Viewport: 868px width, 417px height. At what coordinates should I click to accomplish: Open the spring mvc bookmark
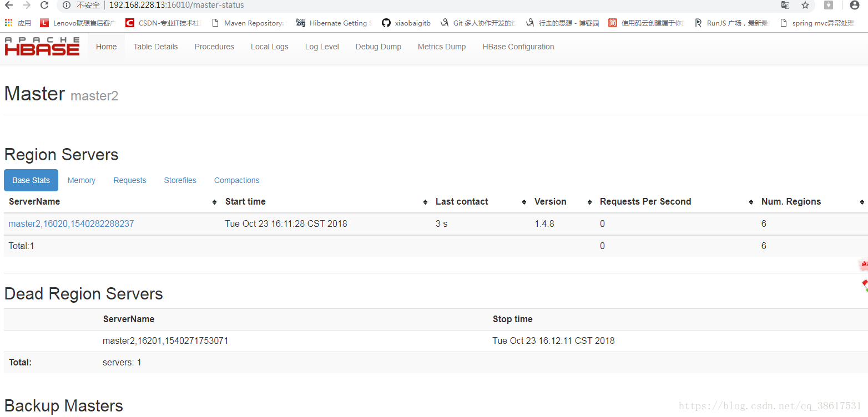[x=817, y=23]
